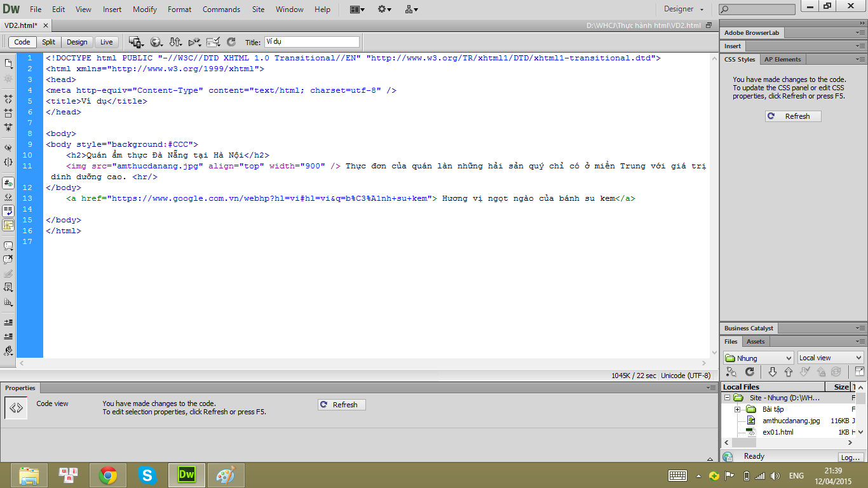
Task: Click the Put files up-arrow icon
Action: point(789,372)
